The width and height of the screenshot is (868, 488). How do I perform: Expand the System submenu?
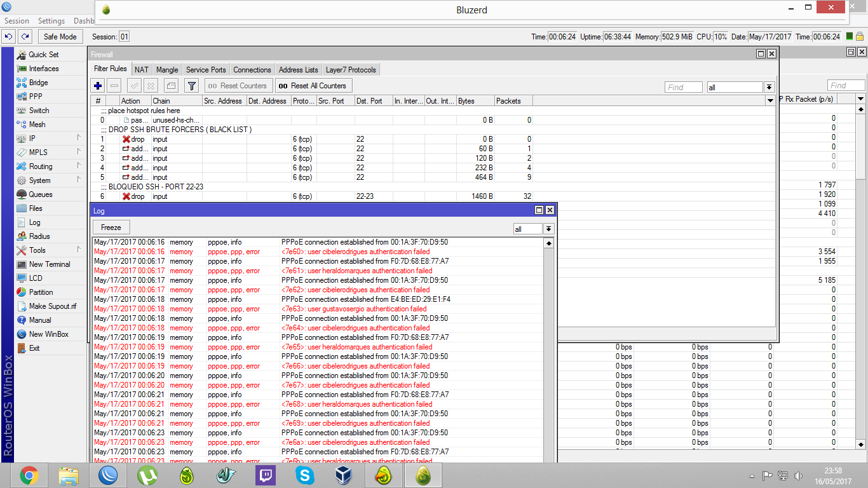click(x=79, y=180)
